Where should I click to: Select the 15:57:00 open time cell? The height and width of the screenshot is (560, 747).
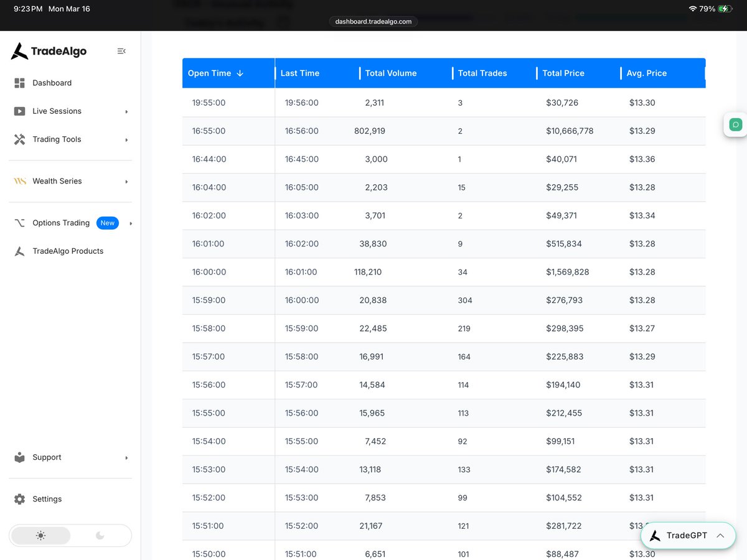(209, 357)
